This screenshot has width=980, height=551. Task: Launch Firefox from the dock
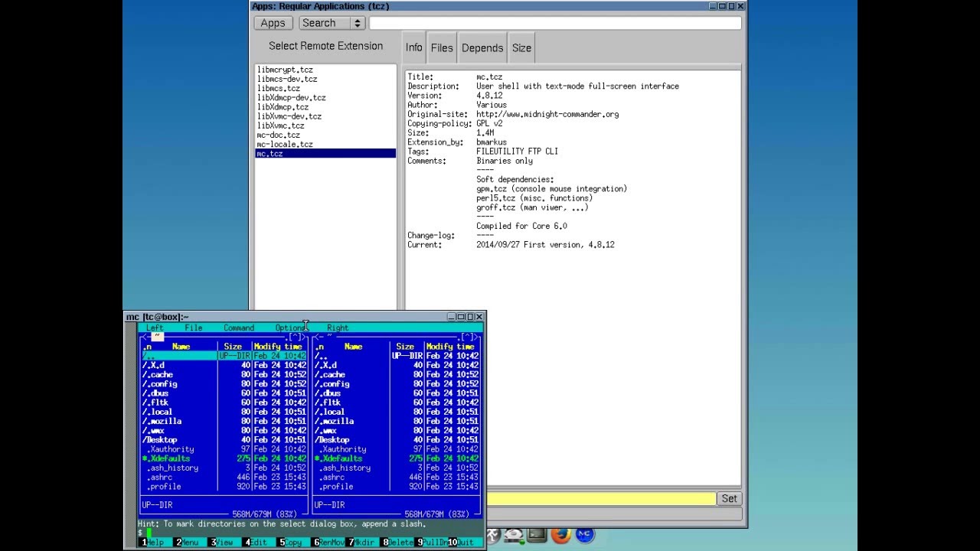click(x=560, y=535)
